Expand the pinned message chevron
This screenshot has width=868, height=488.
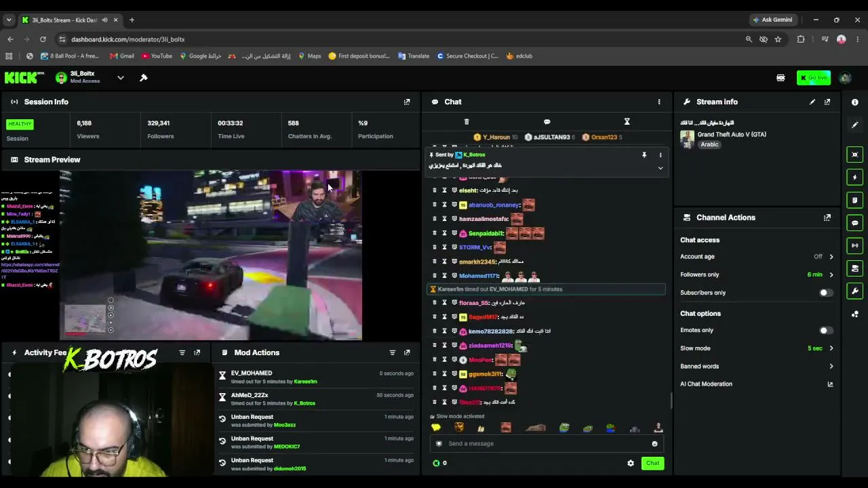coord(660,168)
